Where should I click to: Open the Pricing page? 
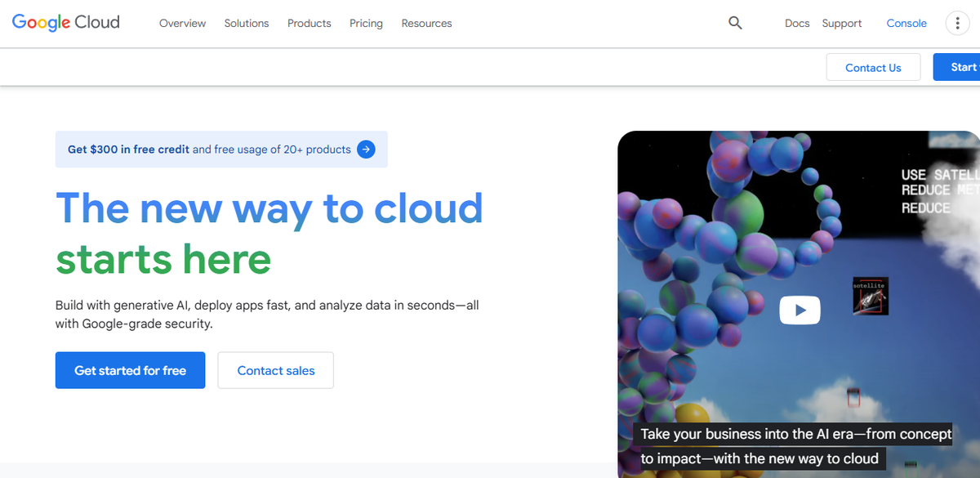click(366, 23)
